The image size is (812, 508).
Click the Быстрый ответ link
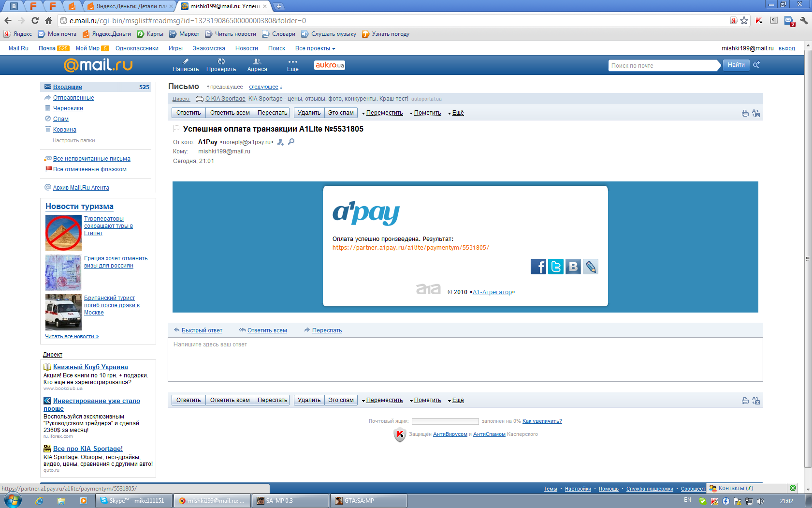(202, 330)
